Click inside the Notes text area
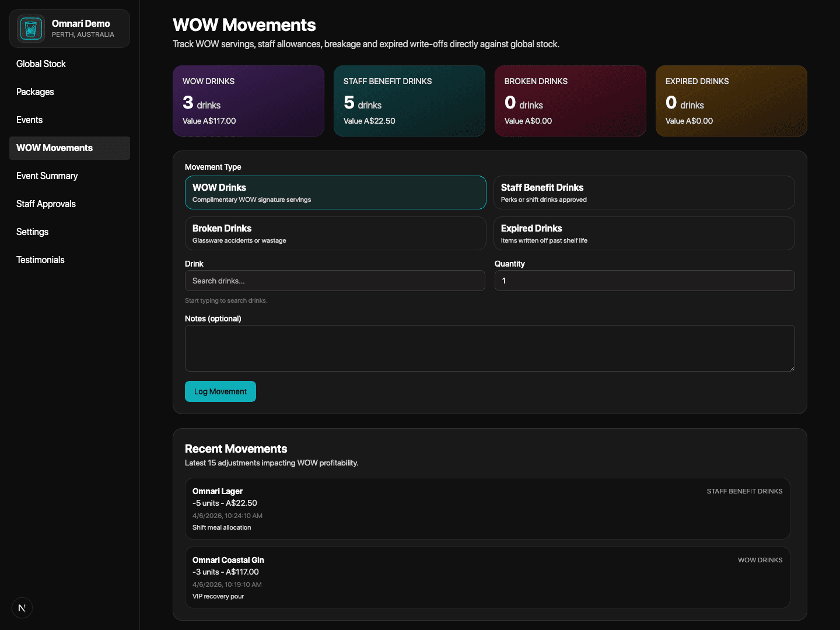The image size is (840, 630). pos(489,348)
